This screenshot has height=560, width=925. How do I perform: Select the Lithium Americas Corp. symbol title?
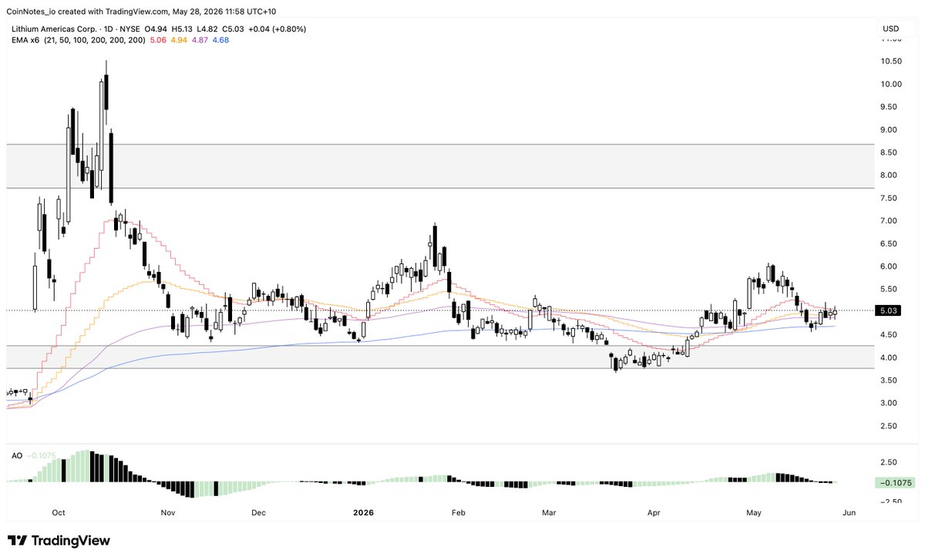click(x=52, y=29)
